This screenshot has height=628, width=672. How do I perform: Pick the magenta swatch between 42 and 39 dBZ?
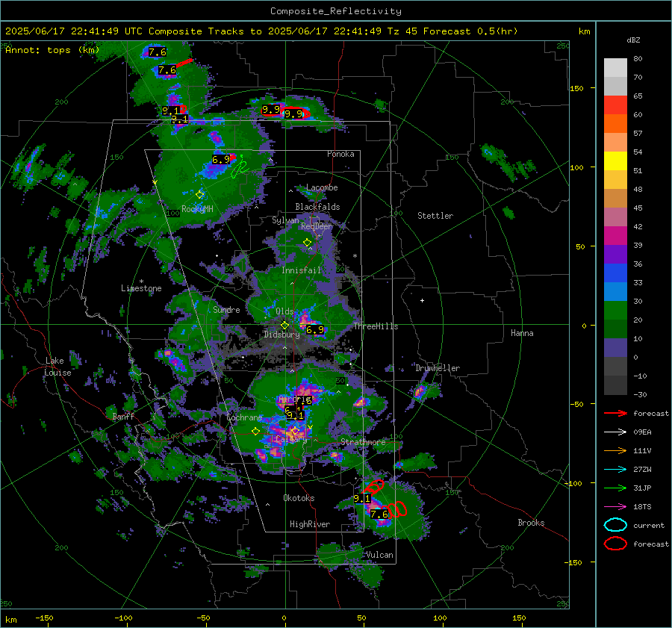coord(615,236)
